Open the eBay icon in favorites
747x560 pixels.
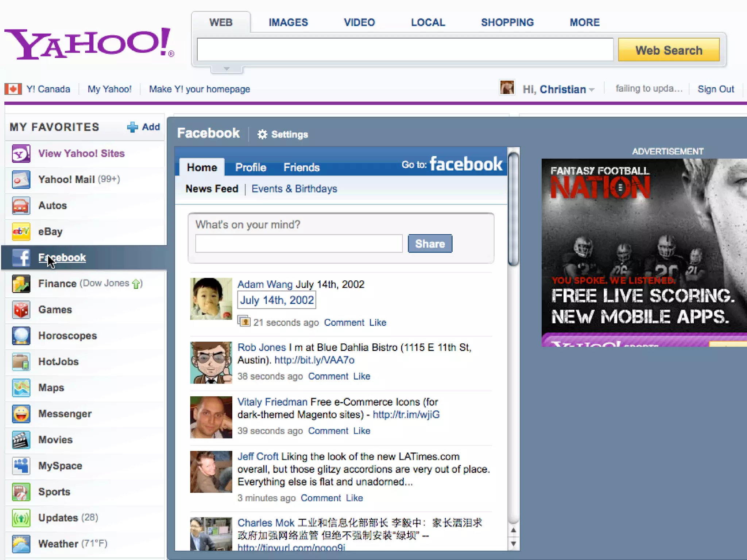coord(21,232)
